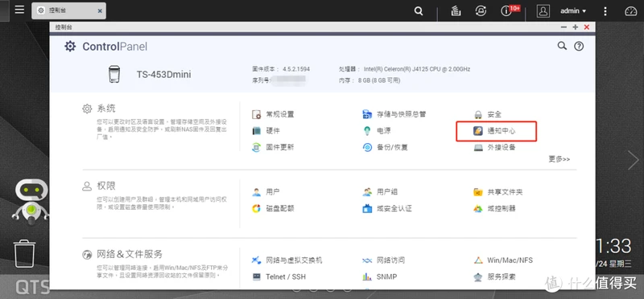644x299 pixels.
Task: Open 外接设备 external devices
Action: click(494, 147)
